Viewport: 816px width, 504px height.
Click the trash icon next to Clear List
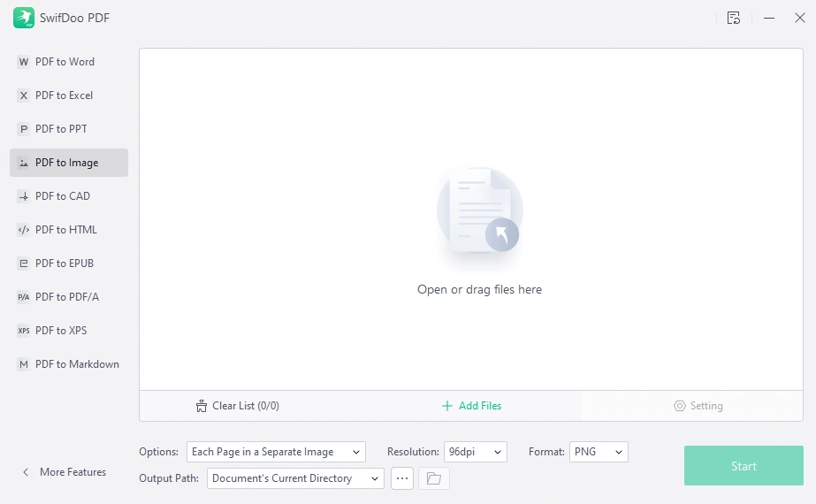pyautogui.click(x=202, y=406)
